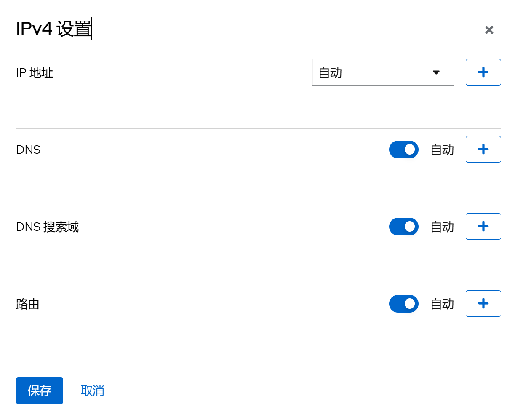Click the 自动 label beside 路由 toggle
Image resolution: width=515 pixels, height=420 pixels.
tap(442, 304)
